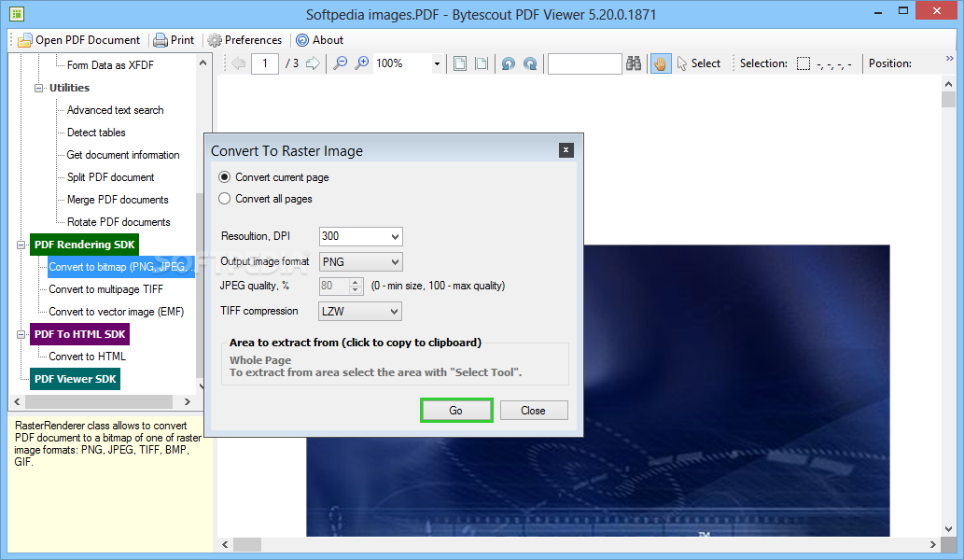Click the zoom out magnifier
Screen dimensions: 964x560
[x=340, y=63]
